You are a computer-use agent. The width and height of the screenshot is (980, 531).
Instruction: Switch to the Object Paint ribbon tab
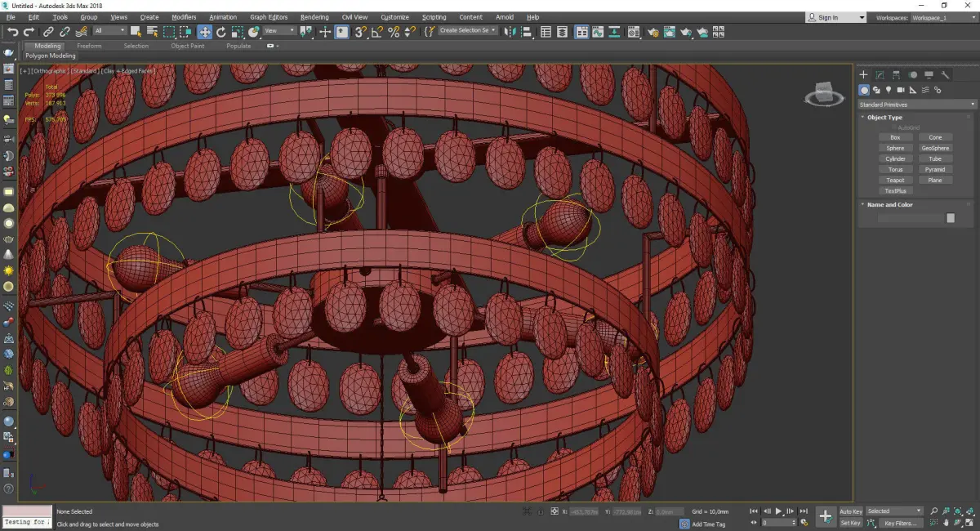[187, 47]
